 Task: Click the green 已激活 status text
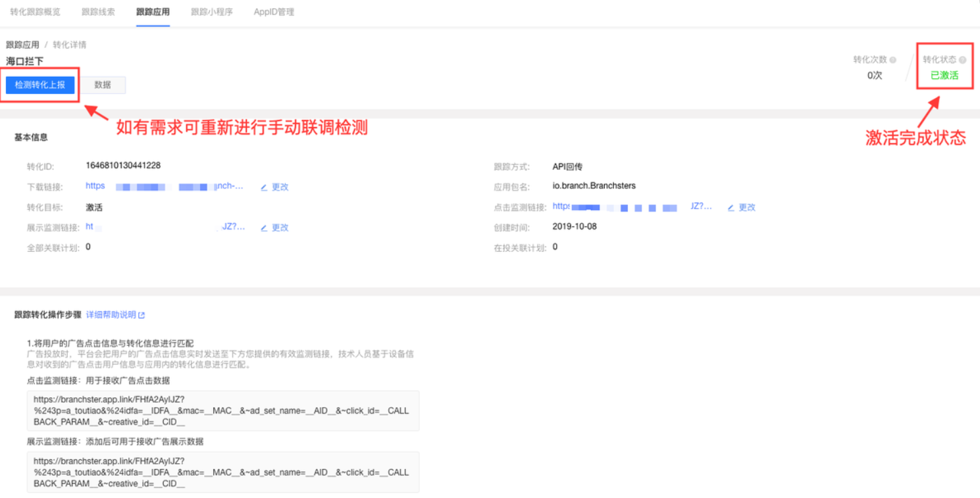944,76
